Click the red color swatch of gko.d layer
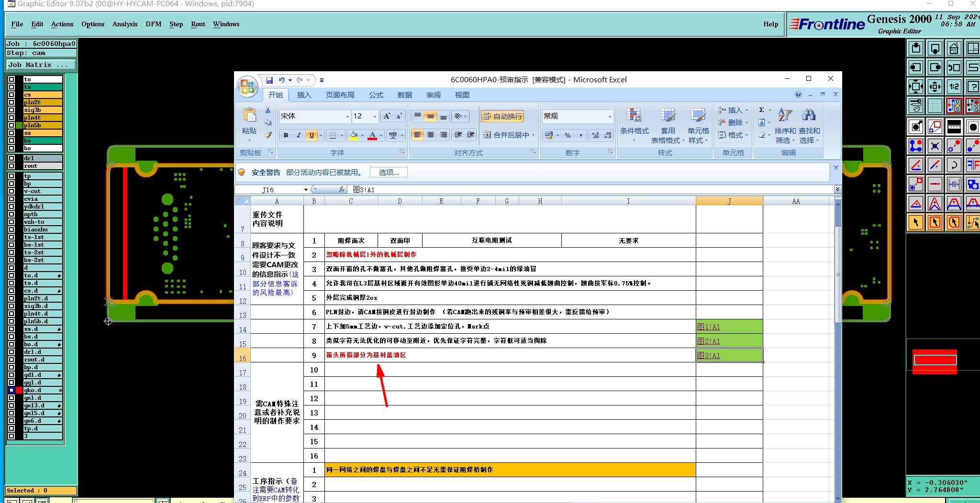The height and width of the screenshot is (503, 980). pyautogui.click(x=19, y=390)
